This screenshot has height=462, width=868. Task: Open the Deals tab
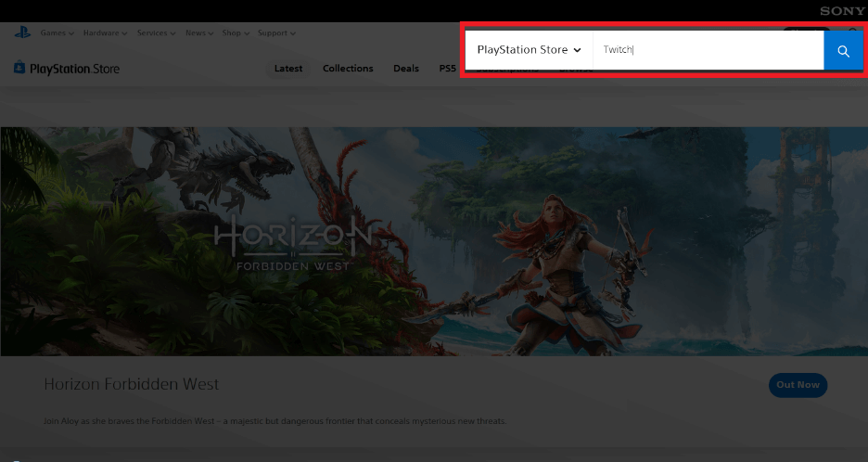click(406, 69)
